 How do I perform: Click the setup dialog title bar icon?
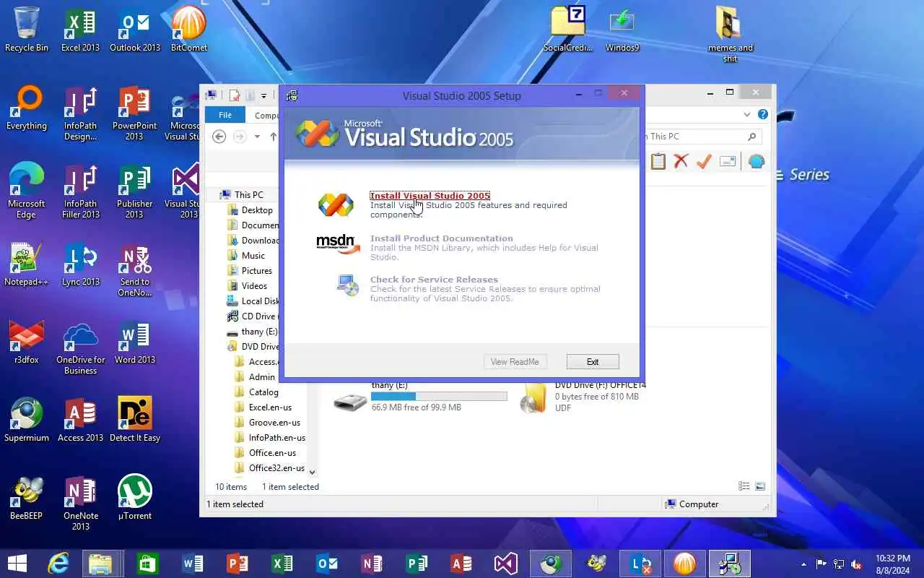pyautogui.click(x=292, y=95)
